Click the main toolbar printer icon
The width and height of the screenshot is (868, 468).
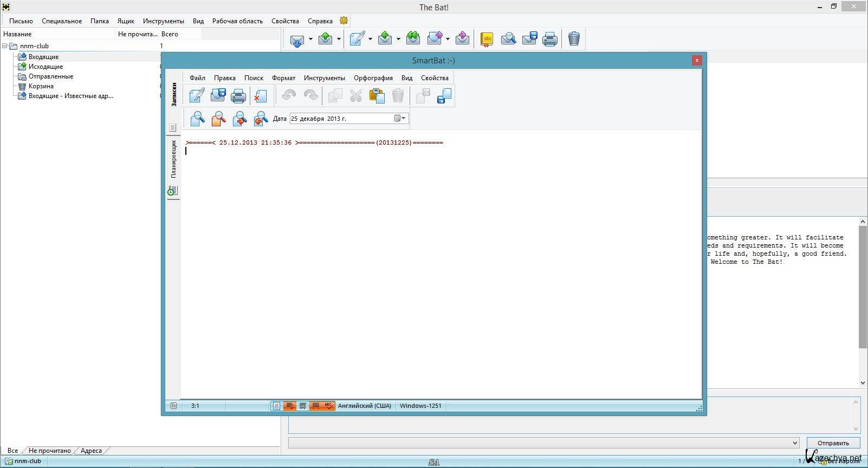[x=550, y=39]
